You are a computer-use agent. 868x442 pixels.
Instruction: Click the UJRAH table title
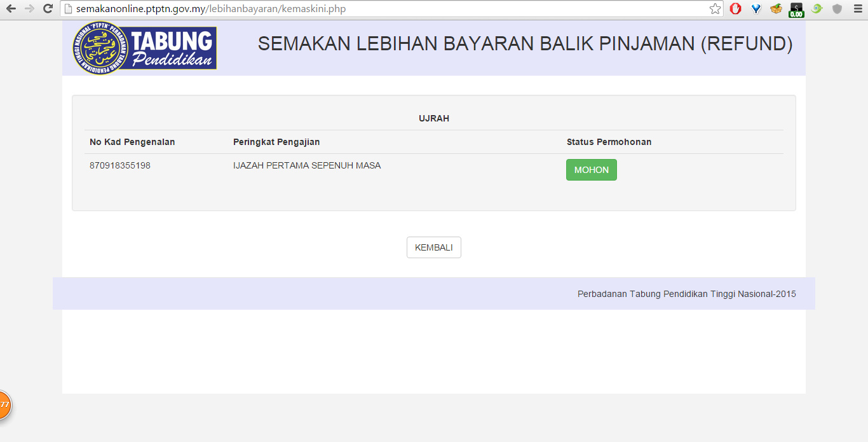click(x=434, y=118)
